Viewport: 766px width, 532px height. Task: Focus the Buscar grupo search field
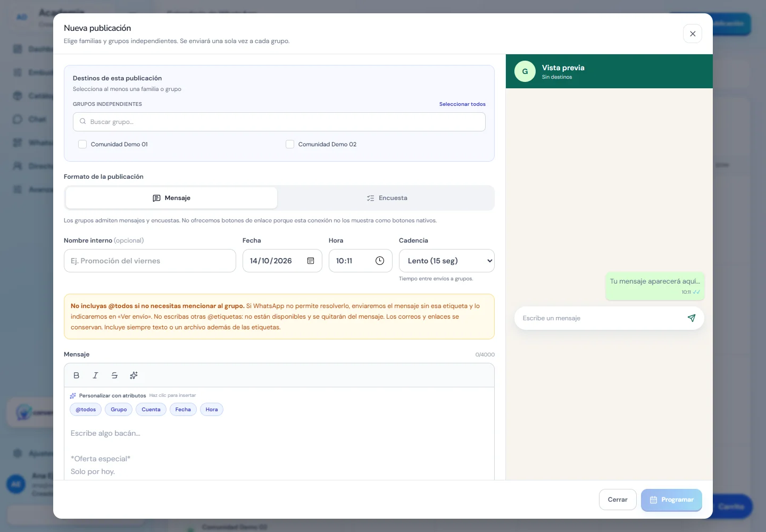[x=279, y=122]
